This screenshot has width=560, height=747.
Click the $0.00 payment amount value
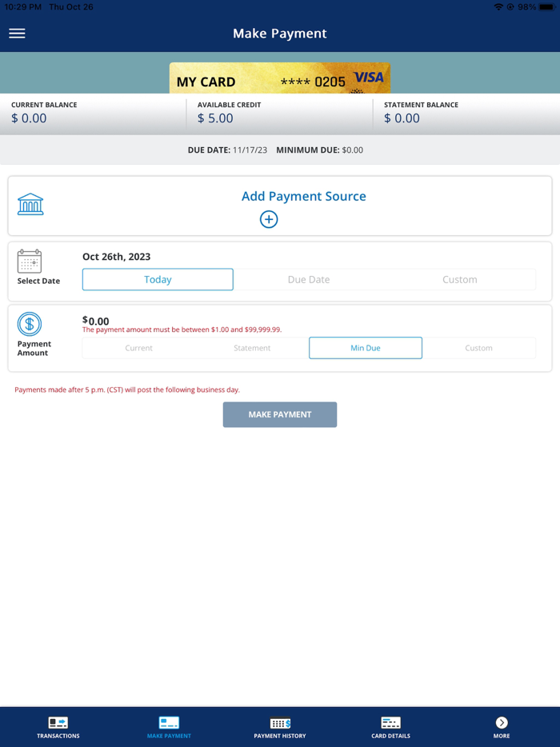96,321
